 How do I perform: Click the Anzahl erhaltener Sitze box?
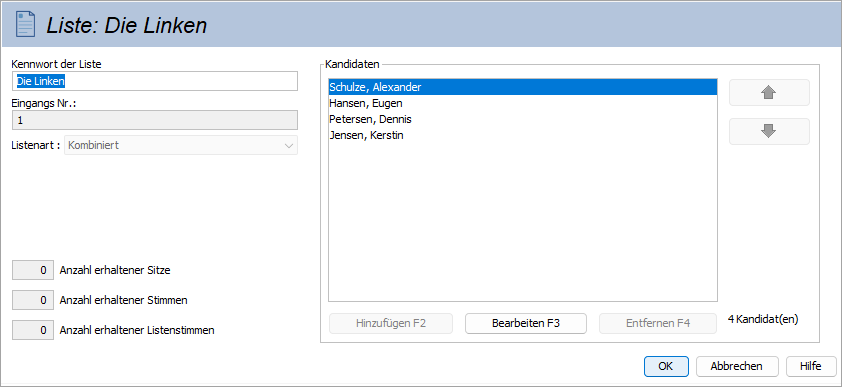tap(33, 271)
